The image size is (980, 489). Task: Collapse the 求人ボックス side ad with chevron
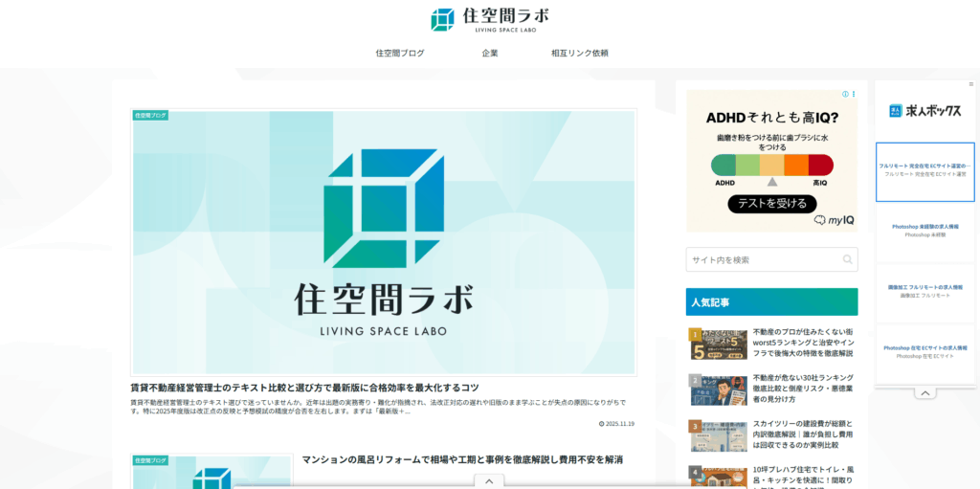pos(924,392)
